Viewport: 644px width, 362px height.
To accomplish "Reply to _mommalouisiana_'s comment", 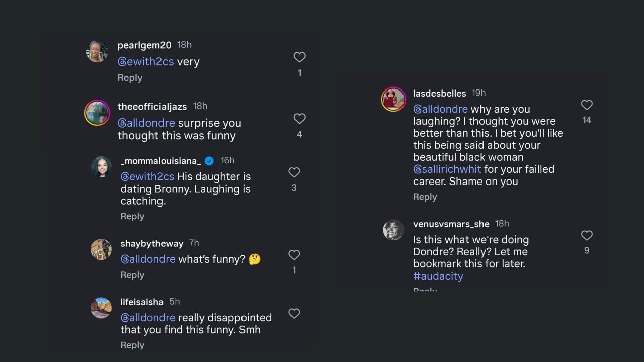I will click(x=132, y=216).
